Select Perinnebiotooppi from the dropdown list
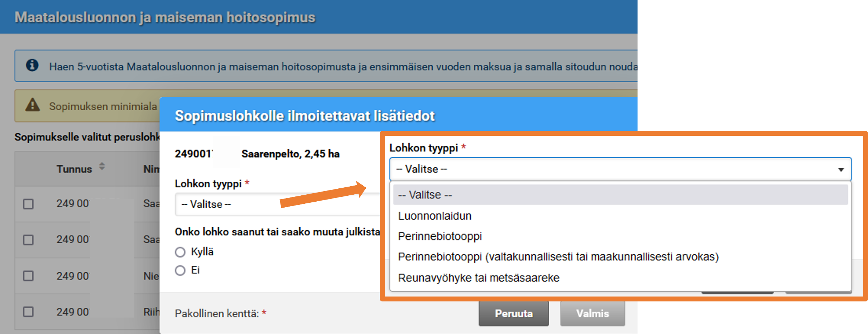Screen dimensions: 868x334 click(x=440, y=236)
